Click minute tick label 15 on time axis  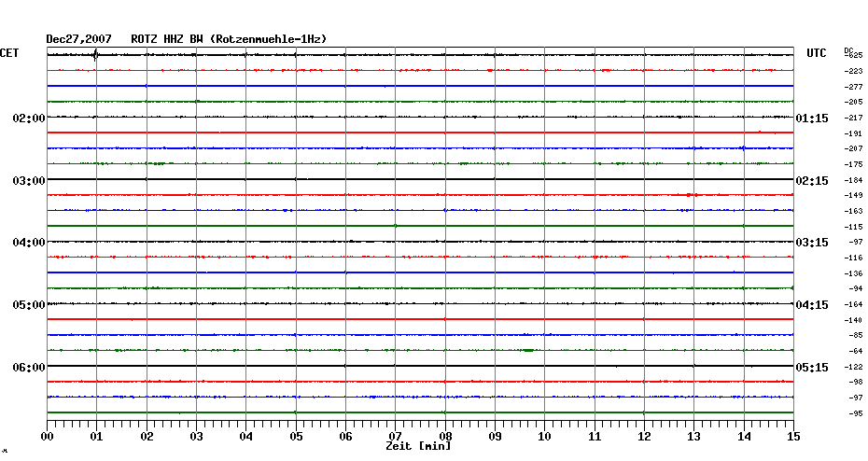pyautogui.click(x=794, y=437)
